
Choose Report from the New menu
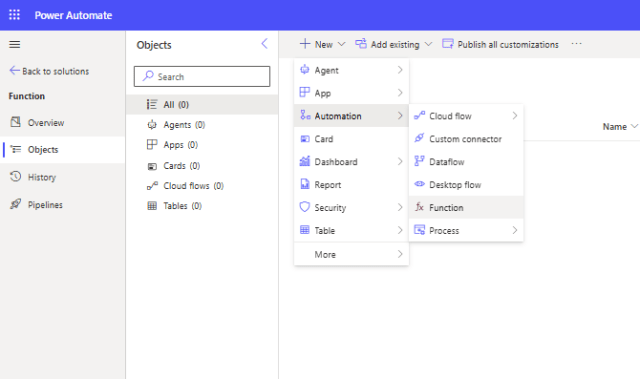(351, 184)
